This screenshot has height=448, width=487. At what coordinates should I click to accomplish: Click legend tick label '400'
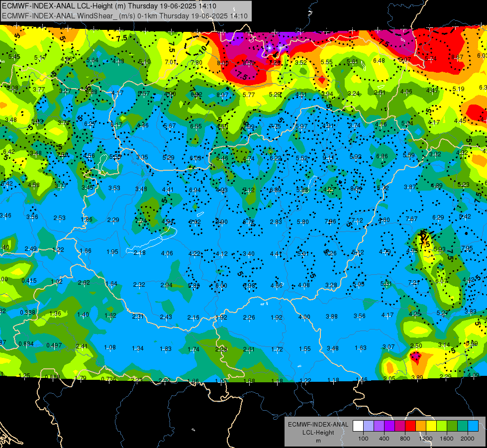384,439
